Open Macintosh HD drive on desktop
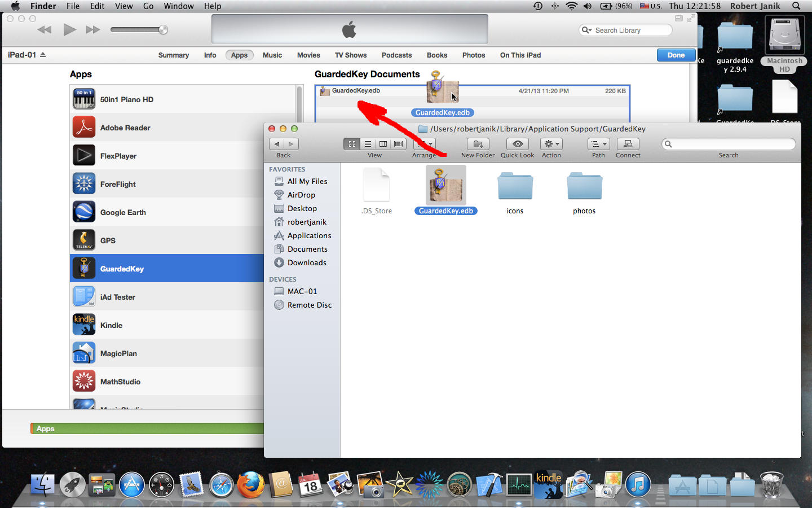812x508 pixels. (x=784, y=44)
